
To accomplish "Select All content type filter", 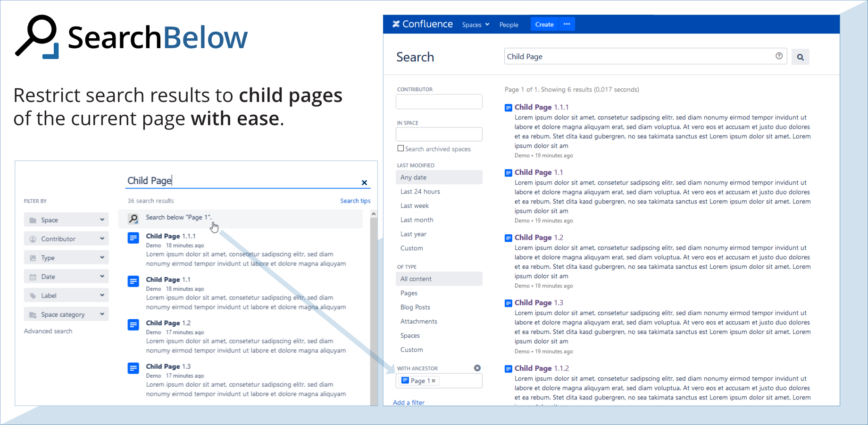I will (439, 279).
